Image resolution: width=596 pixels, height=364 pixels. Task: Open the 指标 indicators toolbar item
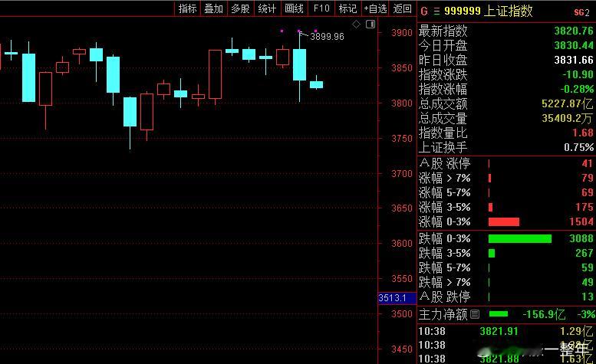(x=187, y=8)
